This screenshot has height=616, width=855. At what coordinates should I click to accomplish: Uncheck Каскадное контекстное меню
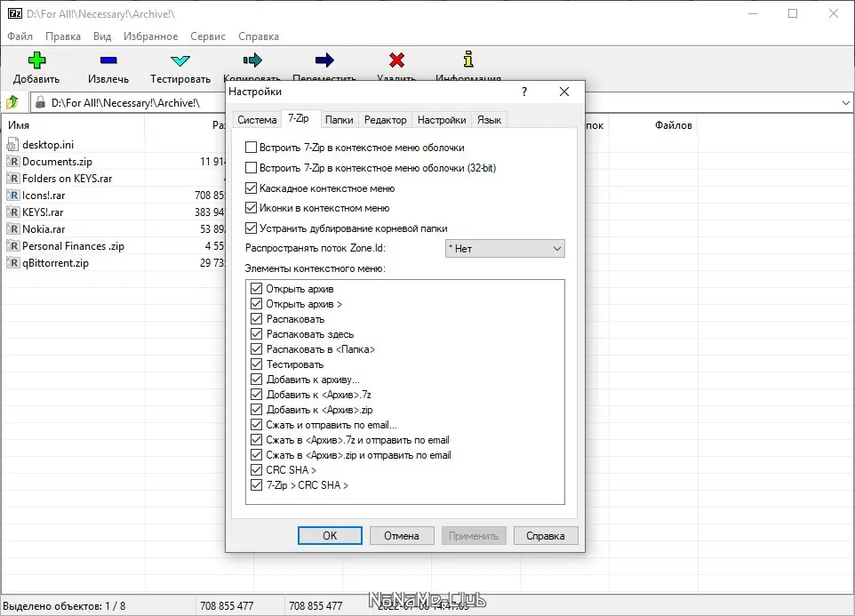(x=251, y=188)
